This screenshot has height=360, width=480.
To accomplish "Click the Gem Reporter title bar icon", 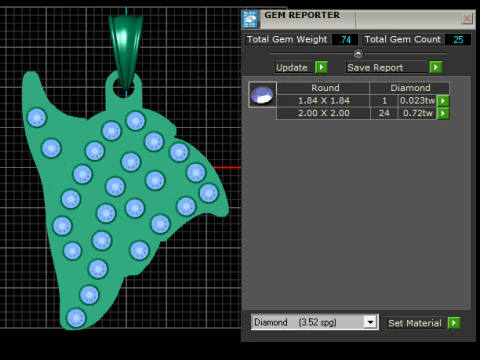I will (x=251, y=19).
